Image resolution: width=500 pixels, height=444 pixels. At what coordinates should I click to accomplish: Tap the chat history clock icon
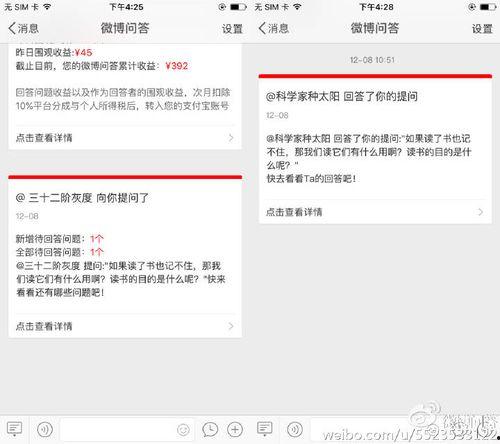pyautogui.click(x=210, y=429)
